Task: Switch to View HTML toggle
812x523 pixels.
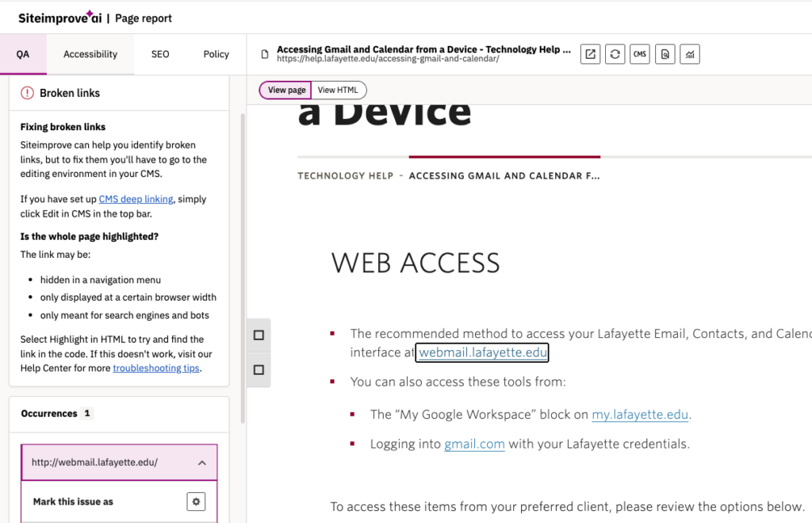Action: tap(339, 90)
